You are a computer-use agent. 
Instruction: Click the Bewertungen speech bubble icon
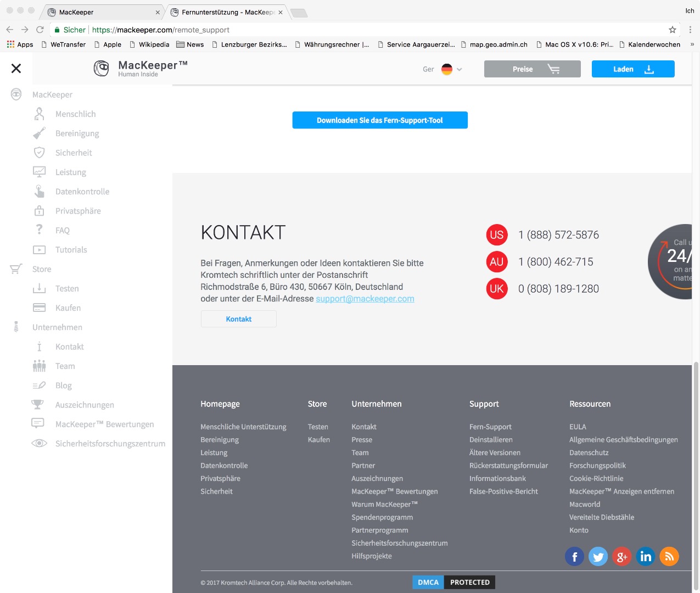pos(38,423)
